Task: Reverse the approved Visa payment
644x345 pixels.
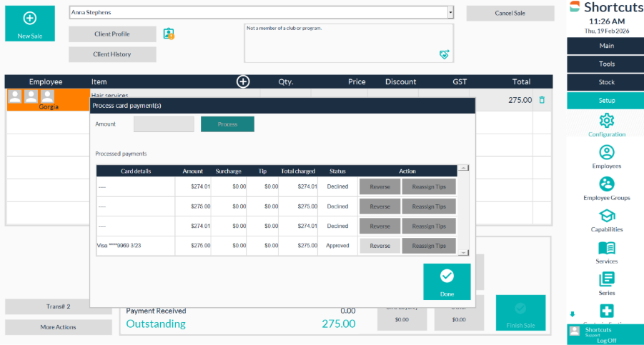Action: point(380,246)
